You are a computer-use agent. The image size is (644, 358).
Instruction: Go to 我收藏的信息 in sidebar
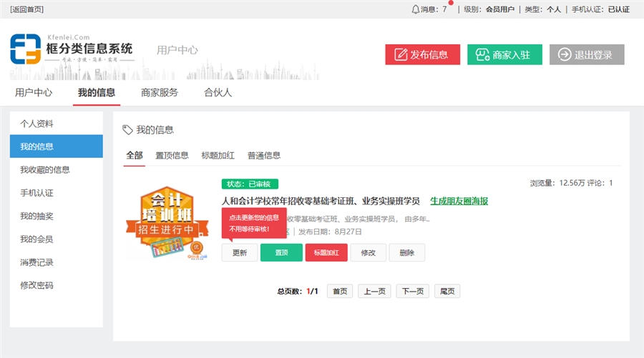point(45,170)
